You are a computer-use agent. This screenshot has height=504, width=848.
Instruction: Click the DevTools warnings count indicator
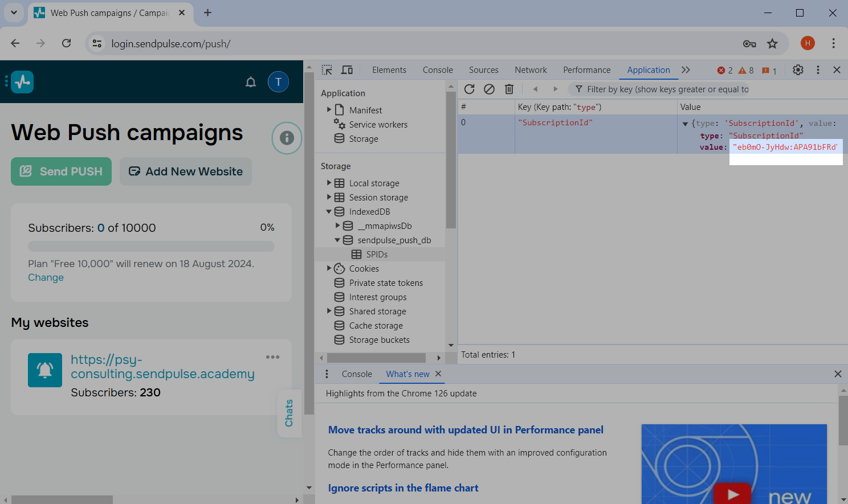tap(746, 71)
